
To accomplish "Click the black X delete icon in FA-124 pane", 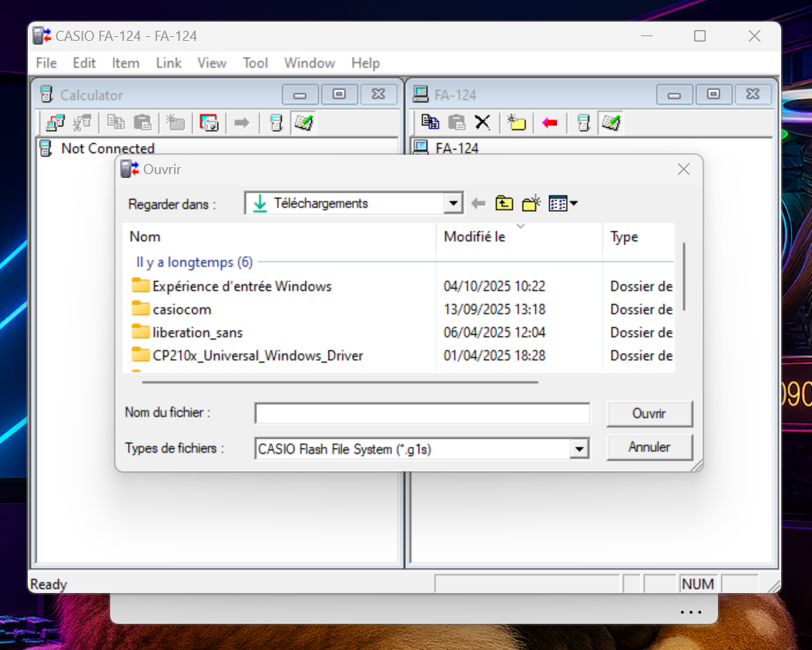I will (x=482, y=122).
